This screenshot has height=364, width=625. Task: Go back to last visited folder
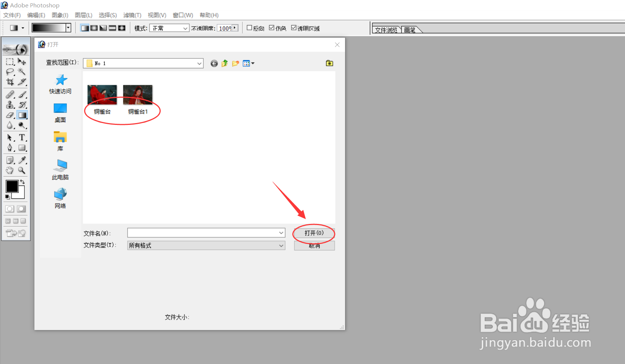coord(214,64)
